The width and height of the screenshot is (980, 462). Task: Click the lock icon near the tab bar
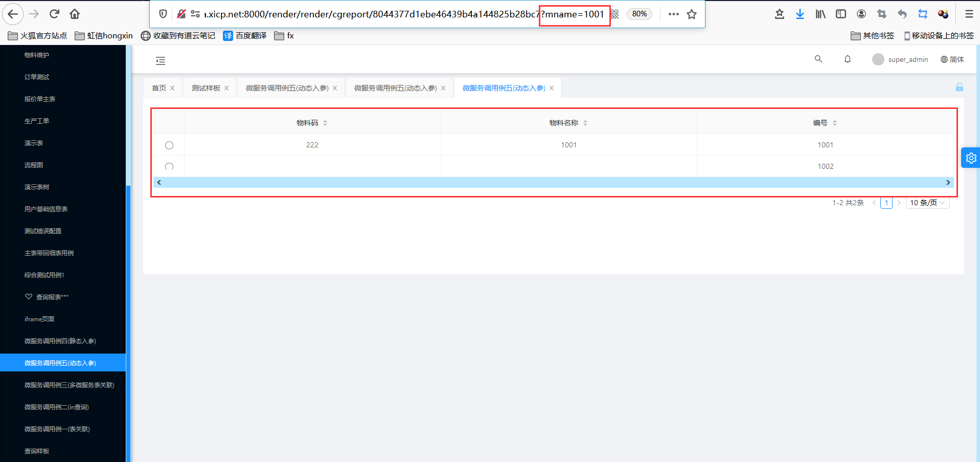(959, 87)
